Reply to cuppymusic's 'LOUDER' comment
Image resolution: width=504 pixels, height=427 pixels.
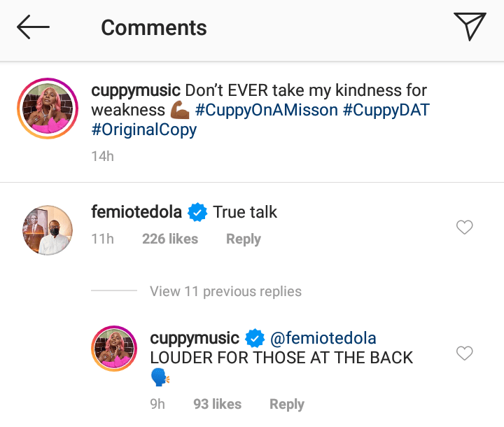[287, 404]
